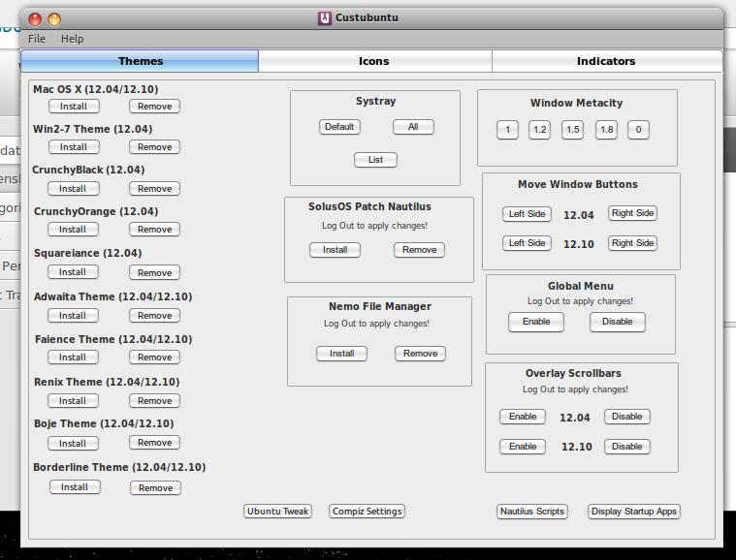Install the Win2-7 Theme
The height and width of the screenshot is (560, 736).
coord(74,147)
